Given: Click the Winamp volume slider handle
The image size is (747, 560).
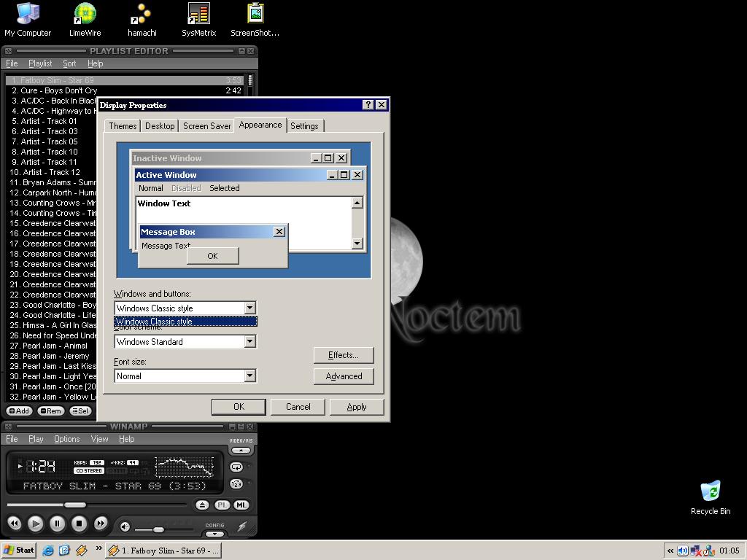Looking at the screenshot, I should pyautogui.click(x=158, y=529).
